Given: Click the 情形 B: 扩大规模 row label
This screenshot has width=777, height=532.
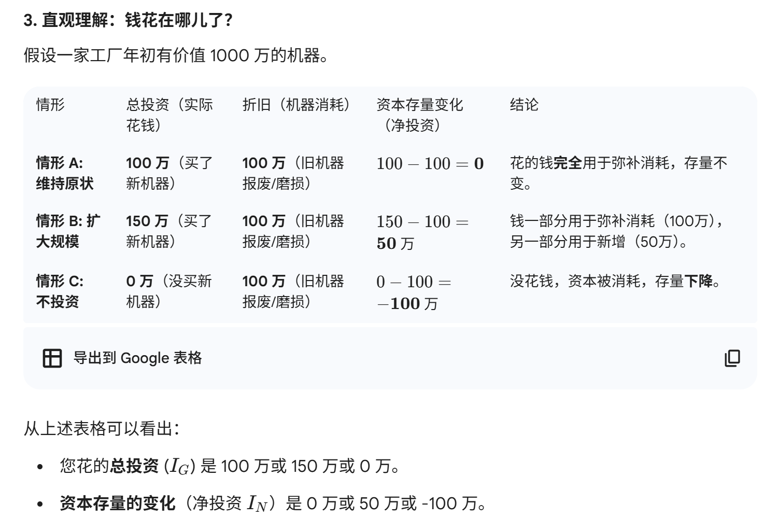Looking at the screenshot, I should pyautogui.click(x=67, y=231).
